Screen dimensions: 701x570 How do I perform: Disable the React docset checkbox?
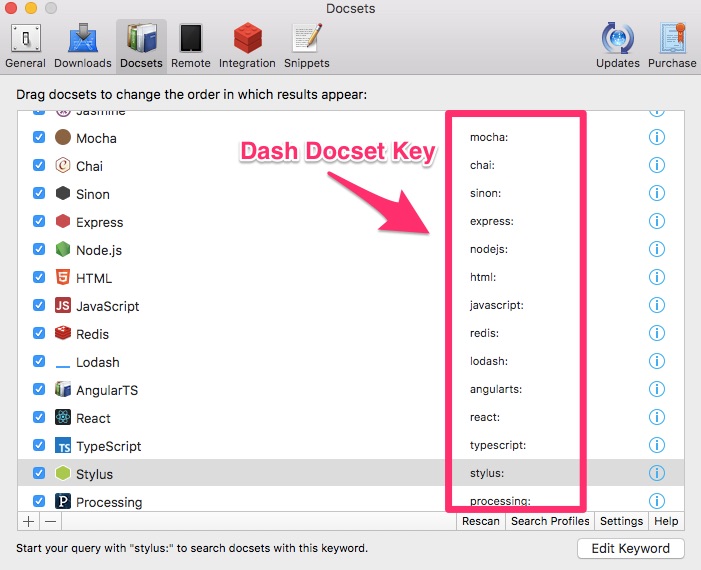pos(39,417)
